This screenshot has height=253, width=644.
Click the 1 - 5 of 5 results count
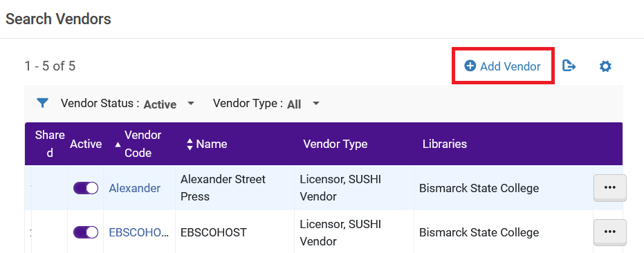coord(50,66)
